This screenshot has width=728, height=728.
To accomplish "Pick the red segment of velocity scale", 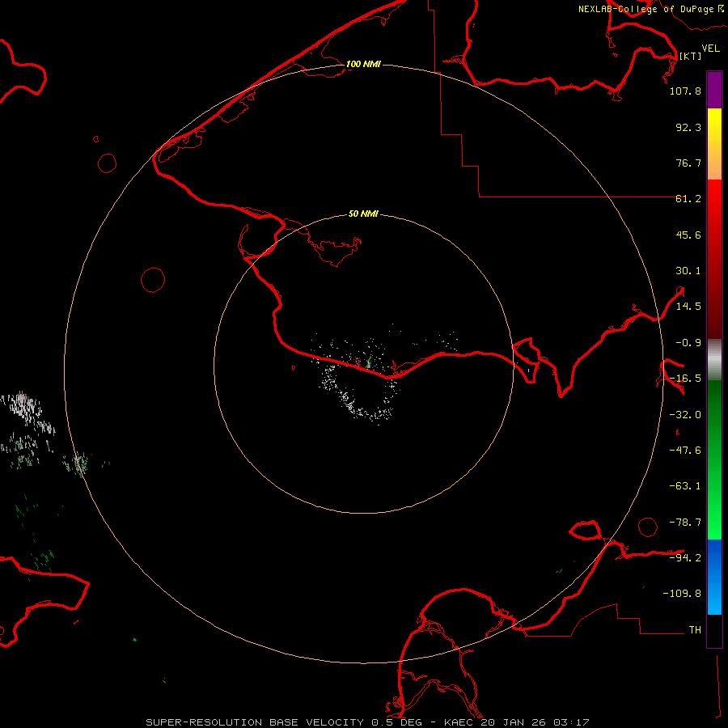I will [x=714, y=259].
